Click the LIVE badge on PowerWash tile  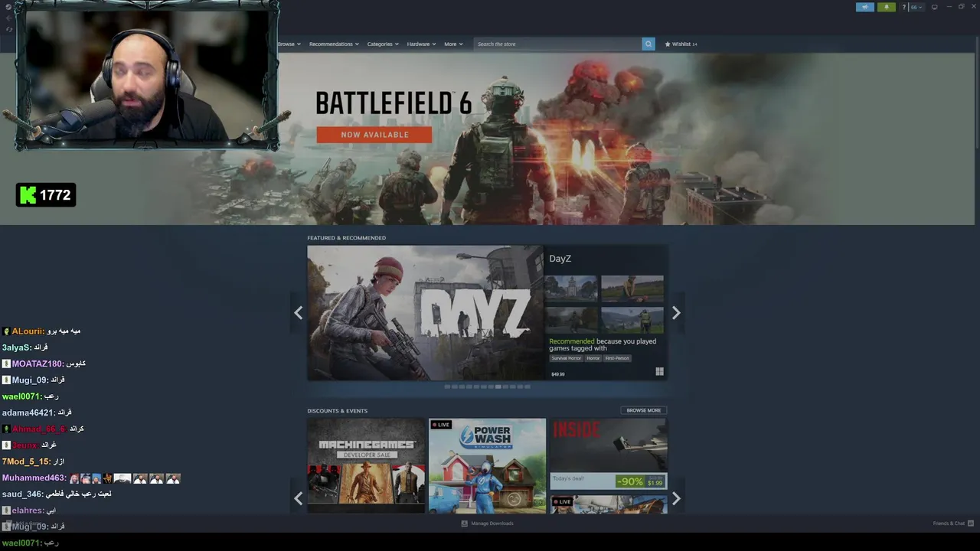[x=440, y=425]
